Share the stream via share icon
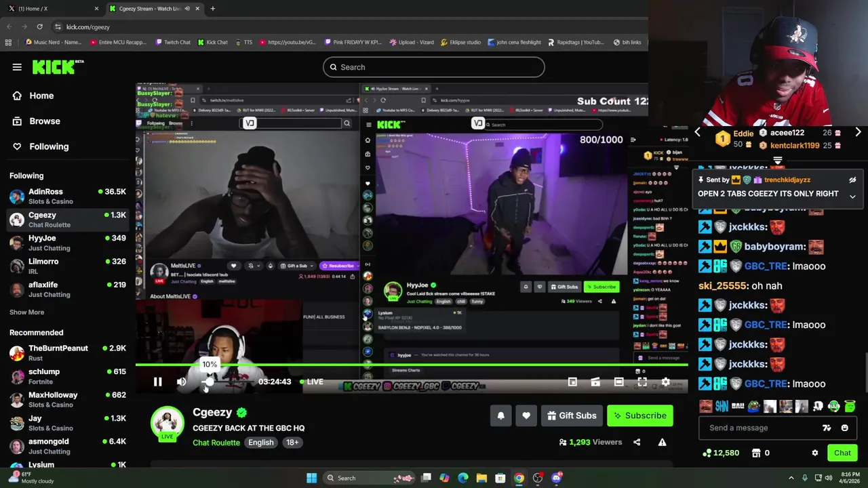Screen dimensions: 868x488 pyautogui.click(x=637, y=443)
